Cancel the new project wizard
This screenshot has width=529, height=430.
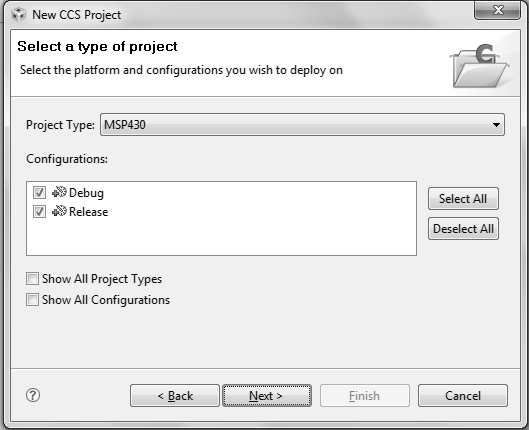[463, 395]
